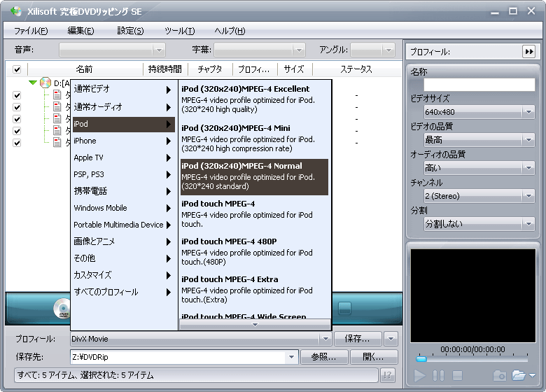Image resolution: width=546 pixels, height=392 pixels.
Task: Click the disc icon beside D: drive
Action: click(x=45, y=83)
